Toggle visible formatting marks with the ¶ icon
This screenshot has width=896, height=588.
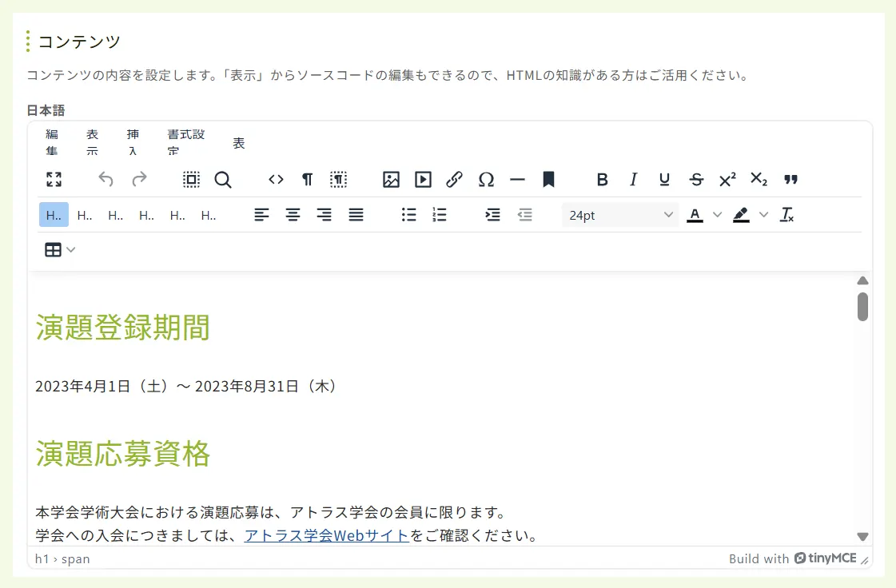click(307, 180)
